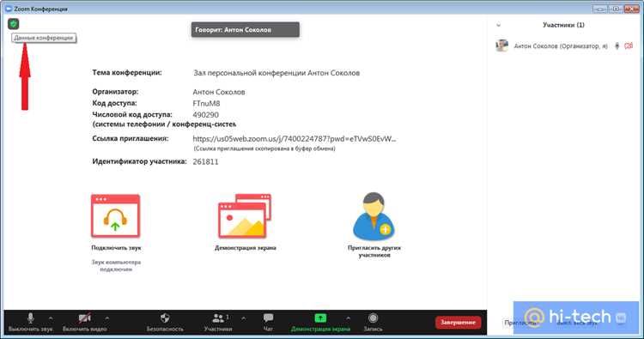The width and height of the screenshot is (644, 339).
Task: Open share options caret beside Демонстрация экрана
Action: [x=349, y=318]
